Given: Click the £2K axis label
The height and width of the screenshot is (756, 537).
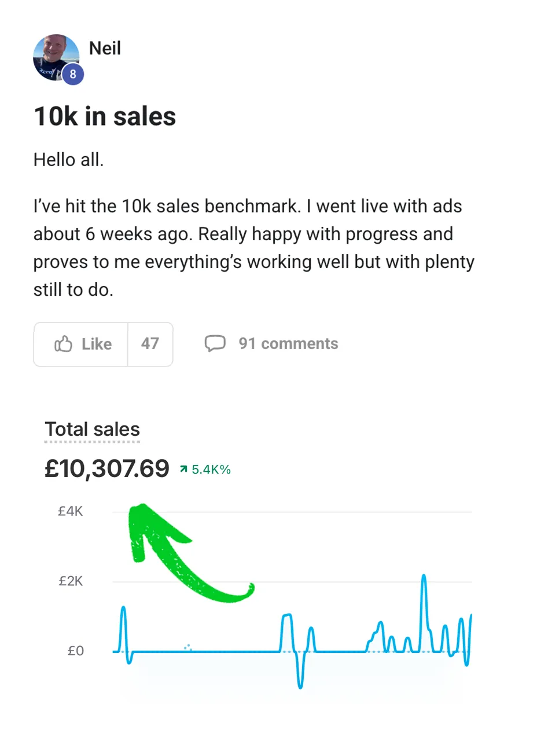Looking at the screenshot, I should click(71, 581).
